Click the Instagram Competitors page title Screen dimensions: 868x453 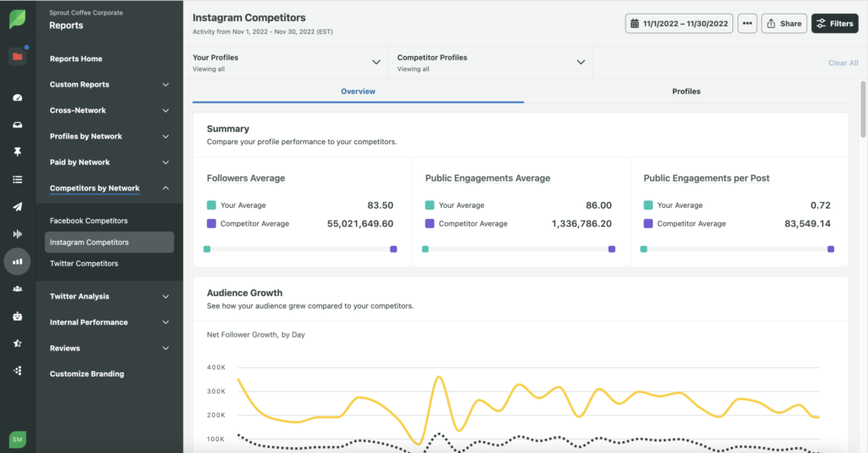pyautogui.click(x=249, y=18)
